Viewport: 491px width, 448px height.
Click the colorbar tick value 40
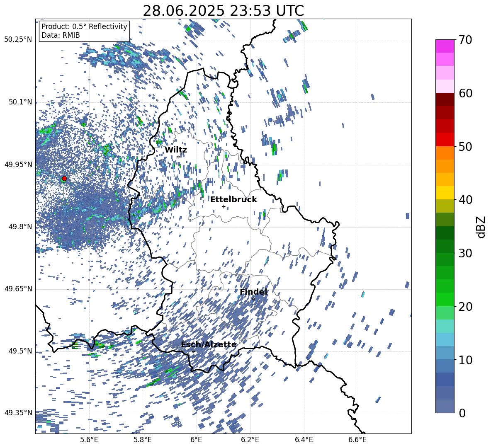point(465,200)
